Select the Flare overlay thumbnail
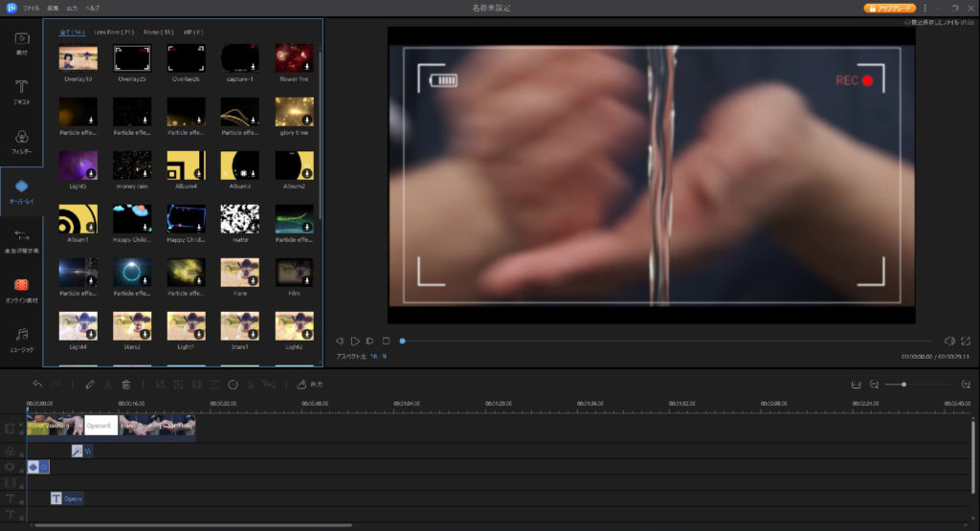Viewport: 980px width, 531px height. (240, 273)
